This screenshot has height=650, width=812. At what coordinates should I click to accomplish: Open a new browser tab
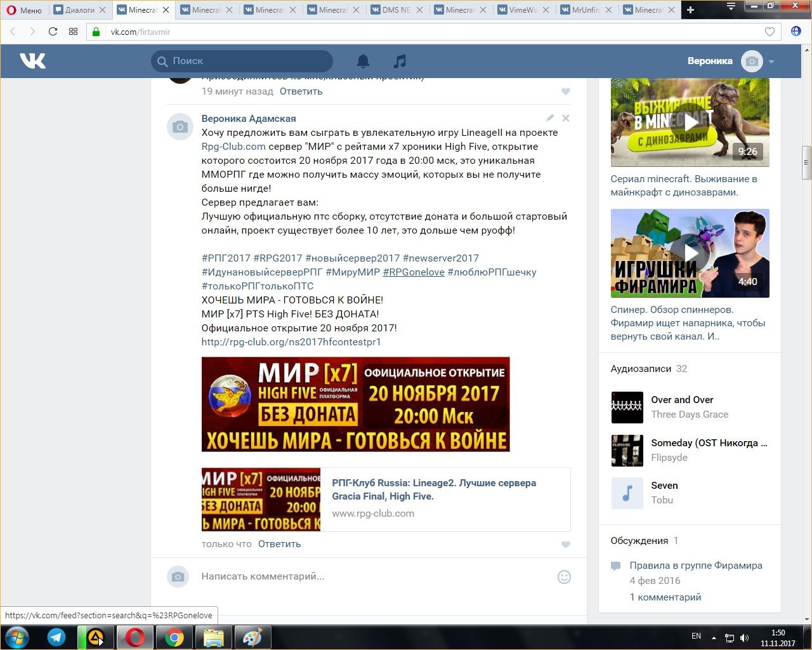(x=691, y=10)
